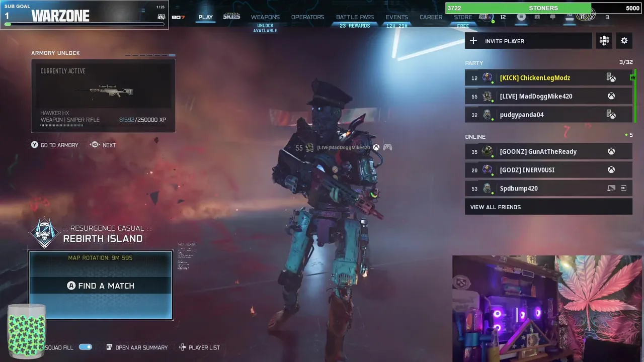
Task: Open the Battle Pass tab
Action: pyautogui.click(x=355, y=17)
